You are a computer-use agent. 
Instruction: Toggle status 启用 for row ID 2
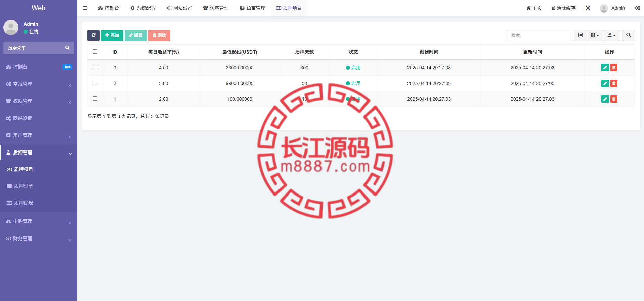[353, 83]
